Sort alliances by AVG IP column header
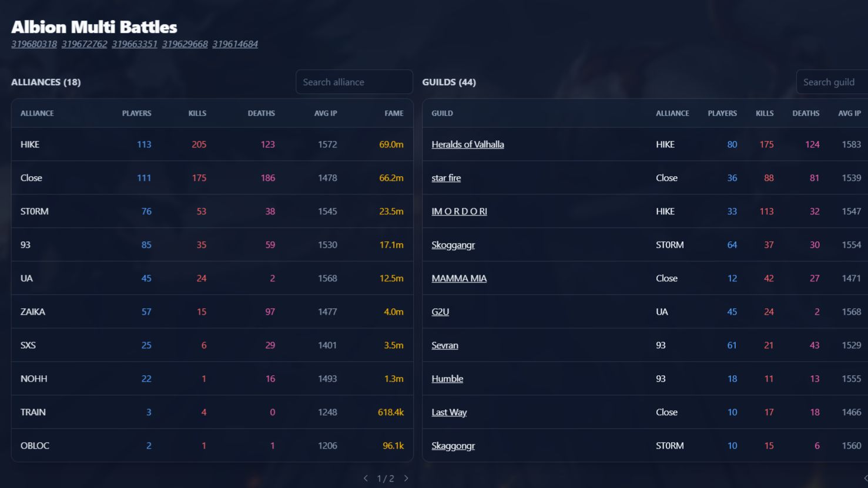This screenshot has height=488, width=868. coord(326,113)
